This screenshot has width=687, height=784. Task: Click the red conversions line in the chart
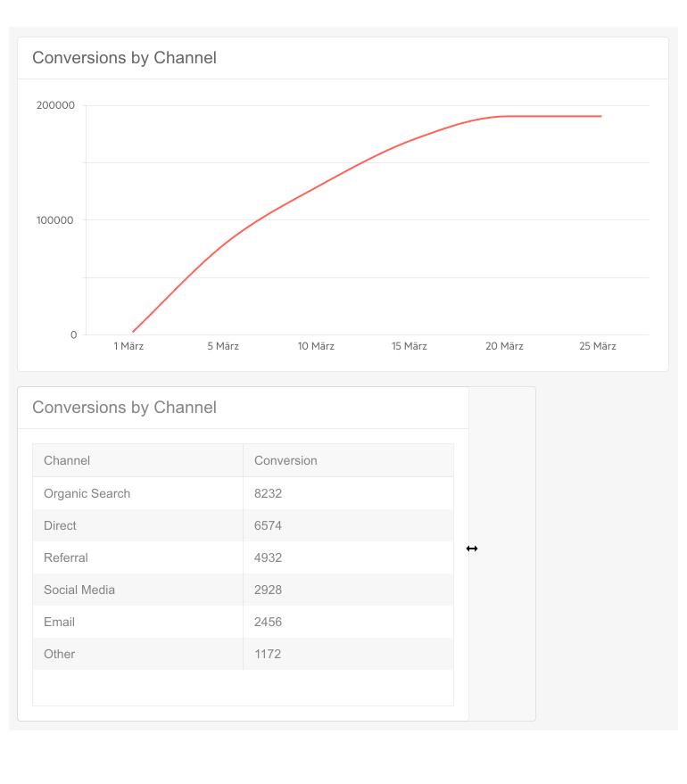click(317, 187)
